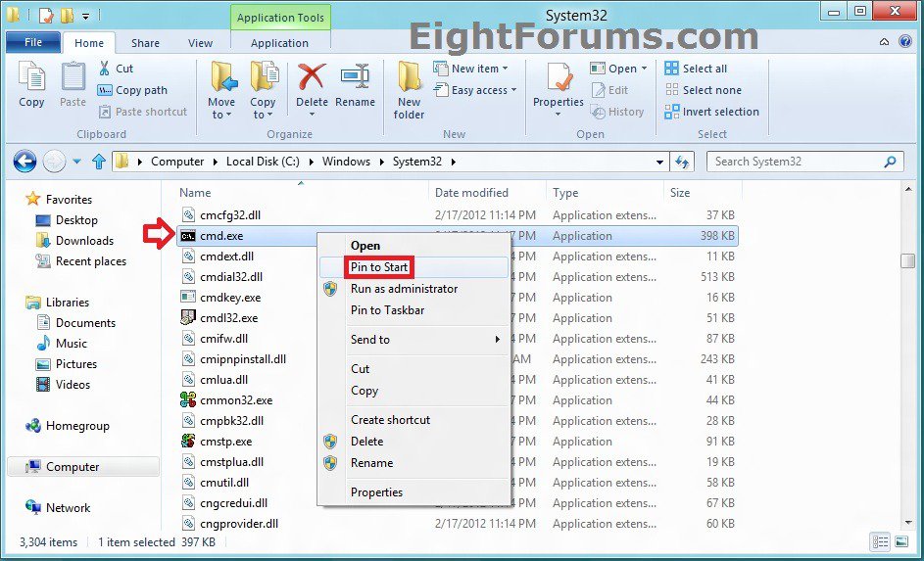Customize Quick Access Toolbar dropdown arrow

(85, 17)
